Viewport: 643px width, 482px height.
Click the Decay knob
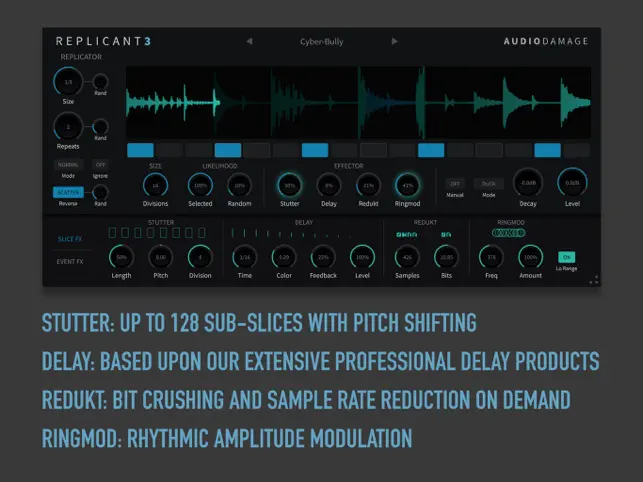coord(528,183)
